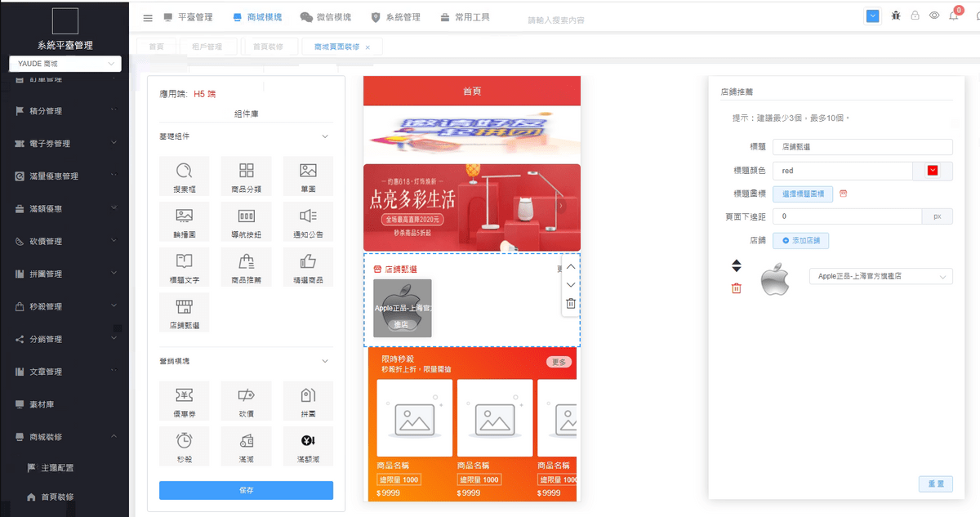Viewport: 980px width, 517px height.
Task: Click the 標題 input containing 店鋪甄選
Action: (863, 147)
